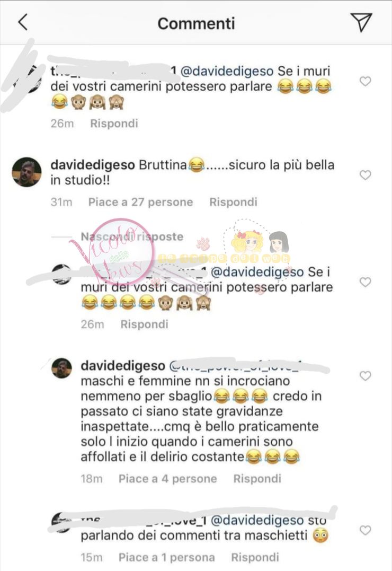
Task: View the Piace a 1 persona likes
Action: pos(166,557)
